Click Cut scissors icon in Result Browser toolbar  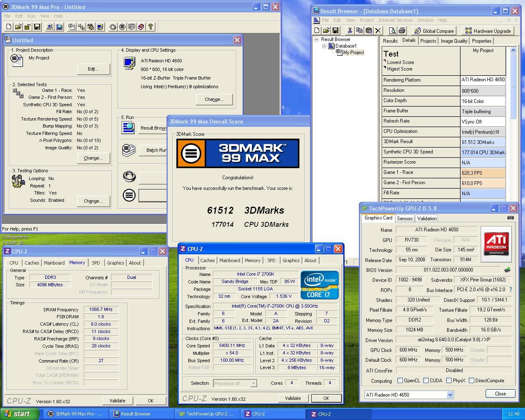point(350,30)
